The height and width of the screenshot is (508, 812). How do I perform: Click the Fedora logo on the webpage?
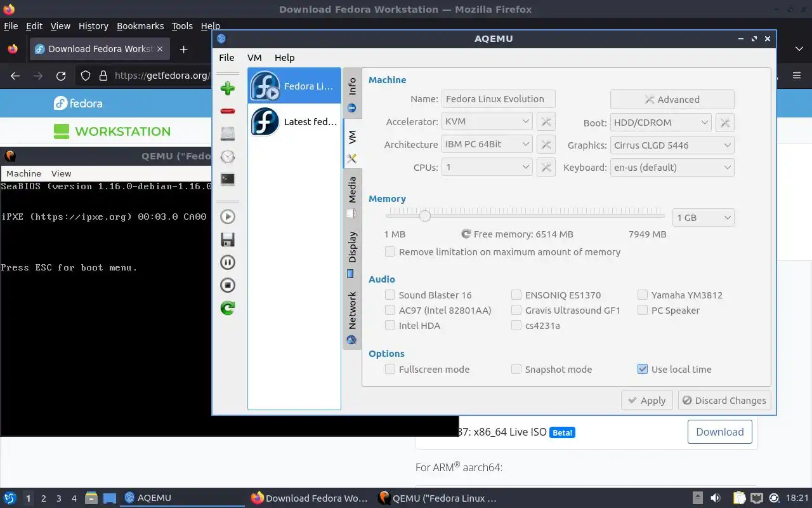point(78,103)
